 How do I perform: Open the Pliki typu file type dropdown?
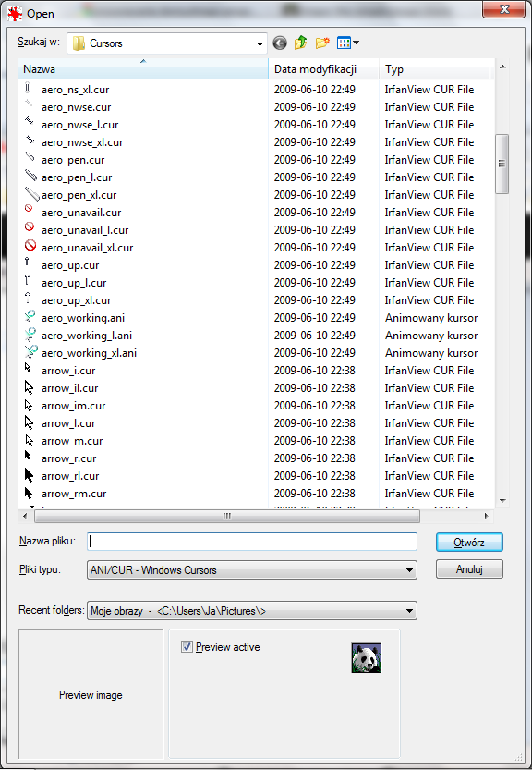(x=252, y=570)
